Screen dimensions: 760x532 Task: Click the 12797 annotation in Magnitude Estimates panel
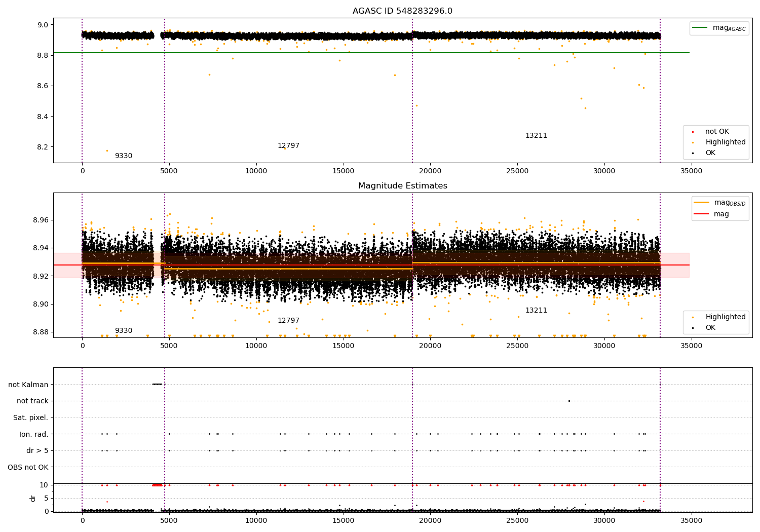pos(288,321)
